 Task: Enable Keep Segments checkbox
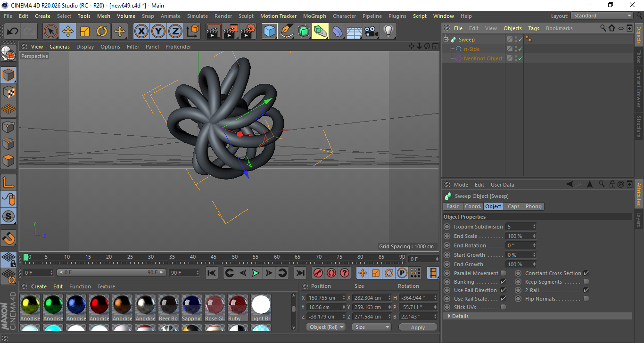coord(586,282)
